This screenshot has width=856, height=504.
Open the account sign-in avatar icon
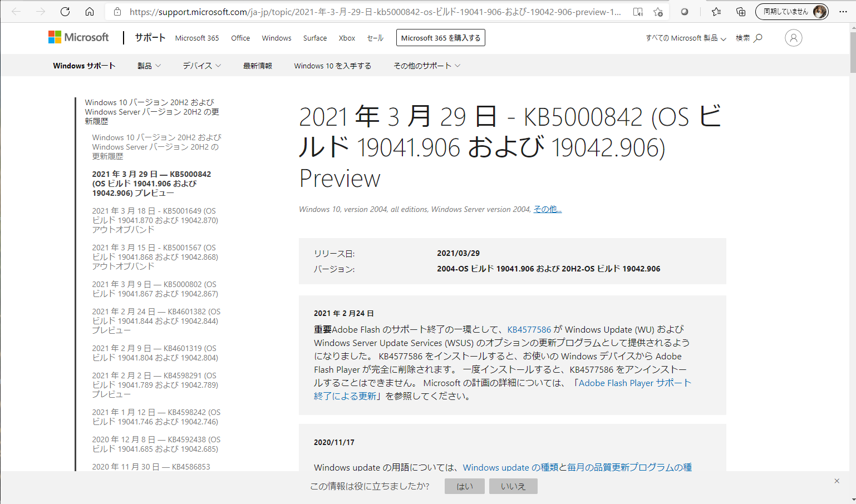(794, 38)
